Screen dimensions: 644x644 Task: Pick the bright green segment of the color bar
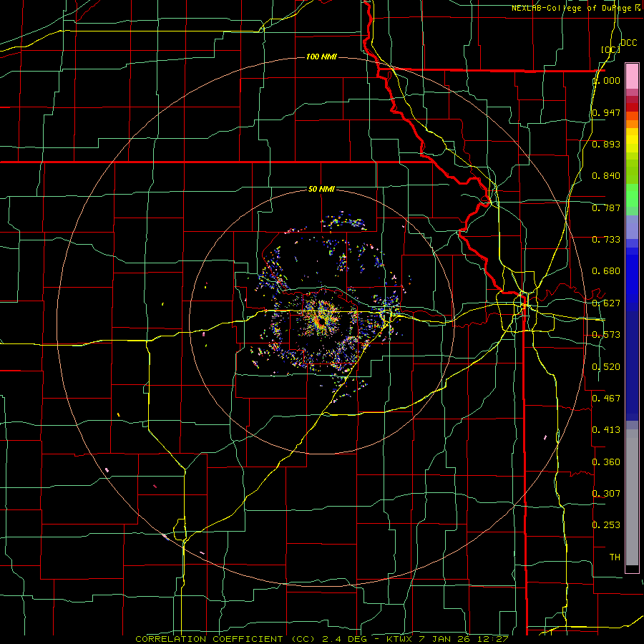click(632, 195)
